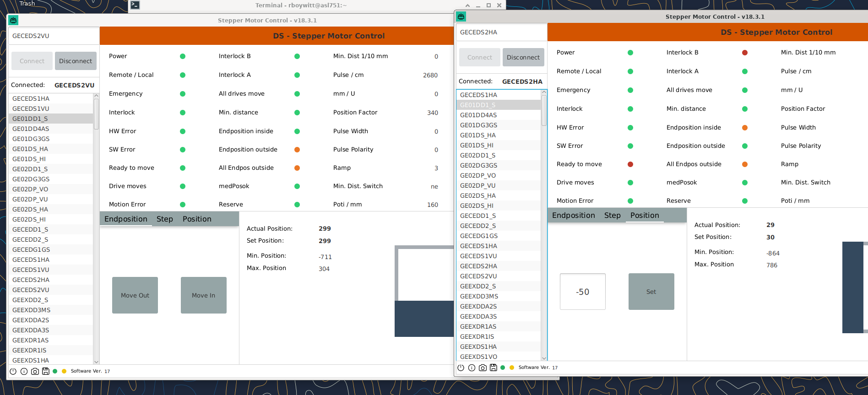
Task: Click yellow status dot in left window footer
Action: pyautogui.click(x=64, y=371)
